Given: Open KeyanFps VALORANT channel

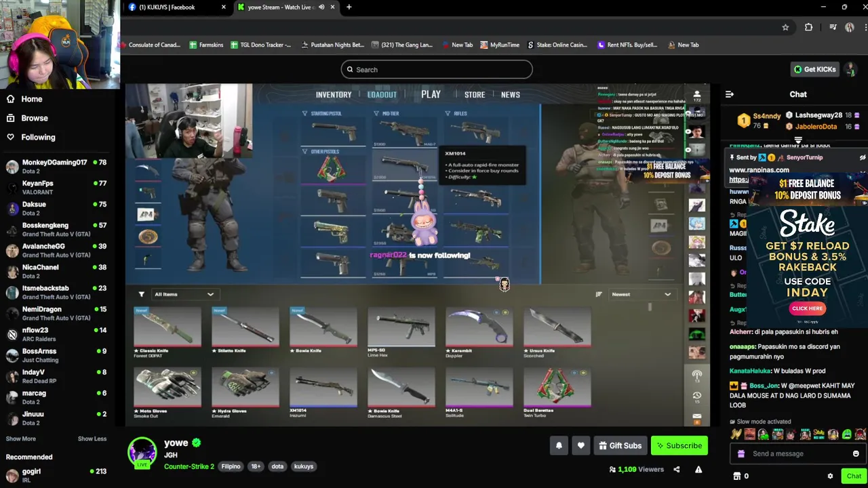Looking at the screenshot, I should (56, 188).
